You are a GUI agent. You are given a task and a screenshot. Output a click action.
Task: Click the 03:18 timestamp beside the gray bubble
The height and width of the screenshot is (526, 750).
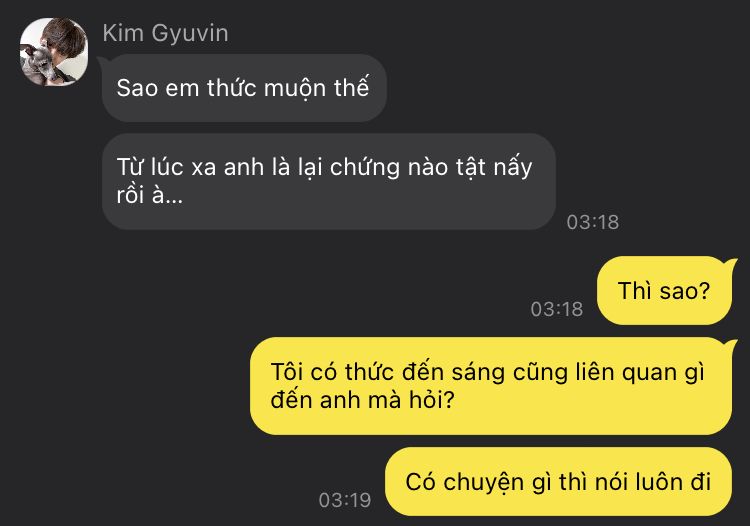(593, 222)
